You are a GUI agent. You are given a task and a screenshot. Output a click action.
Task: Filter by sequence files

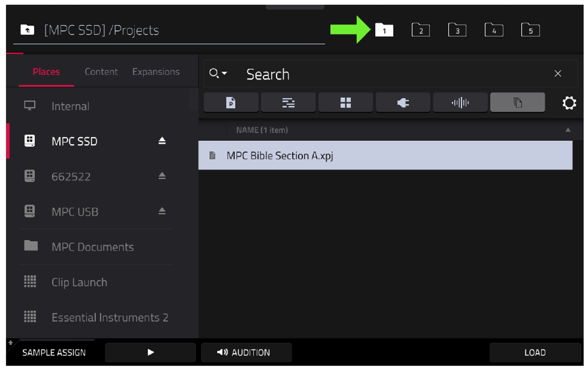288,102
